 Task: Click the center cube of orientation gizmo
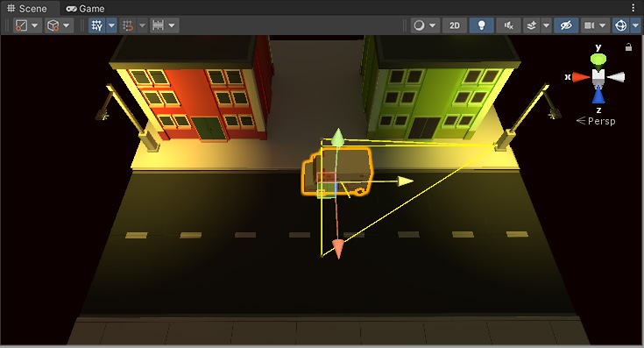[598, 77]
